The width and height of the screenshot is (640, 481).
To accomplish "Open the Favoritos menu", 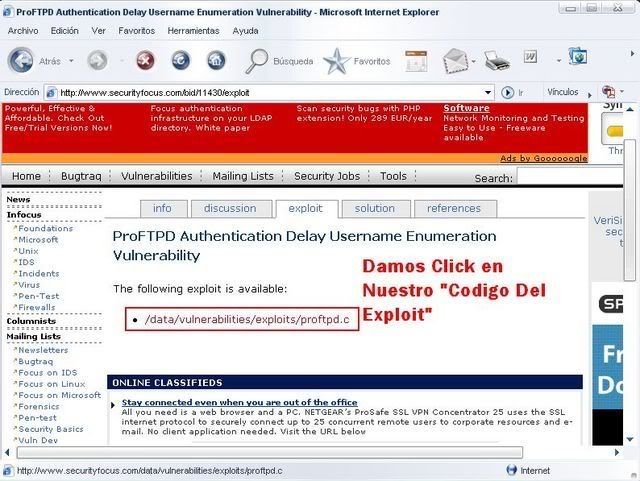I will [x=136, y=31].
